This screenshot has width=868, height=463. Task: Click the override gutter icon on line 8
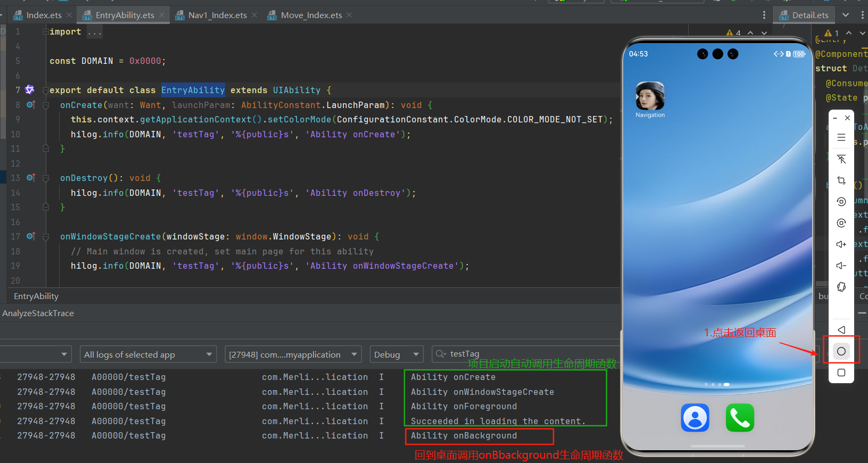[31, 105]
